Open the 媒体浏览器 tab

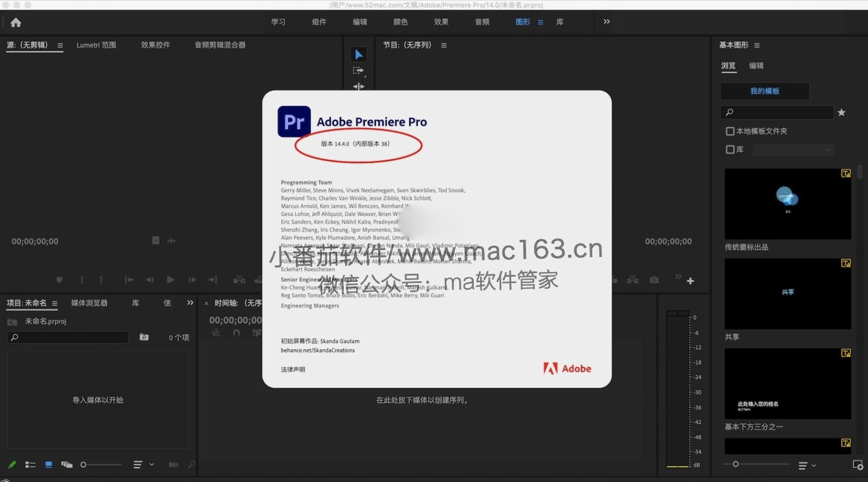tap(89, 303)
